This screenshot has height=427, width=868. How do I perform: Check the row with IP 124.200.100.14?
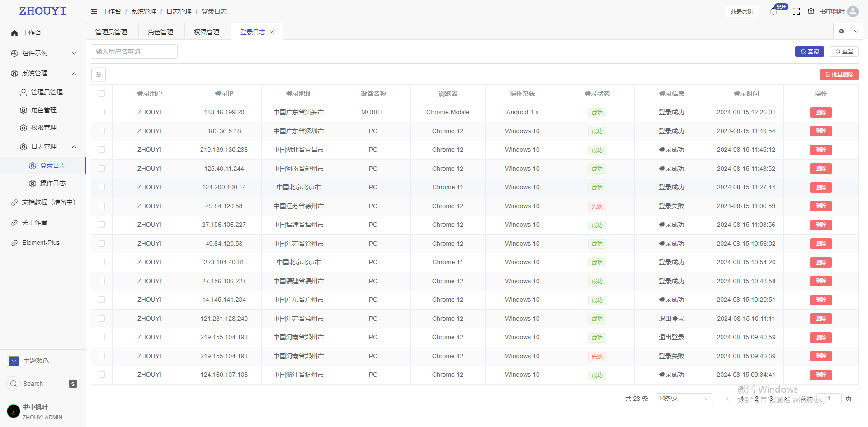pos(102,187)
